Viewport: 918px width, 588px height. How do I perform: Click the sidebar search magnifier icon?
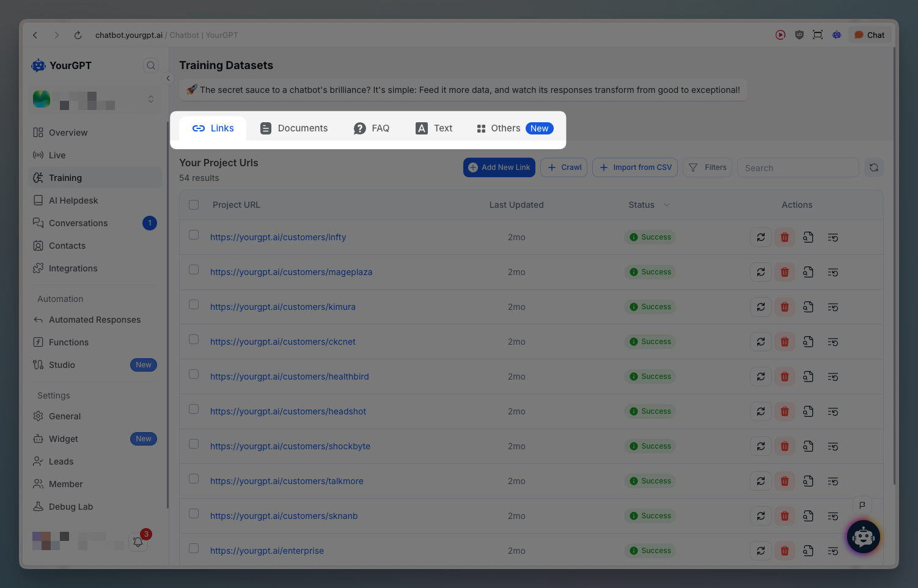151,65
